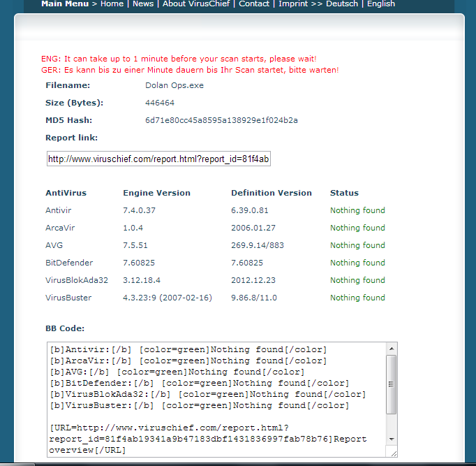Click engine version 7.5.51
Viewport: 476px width, 466px height.
[x=135, y=245]
